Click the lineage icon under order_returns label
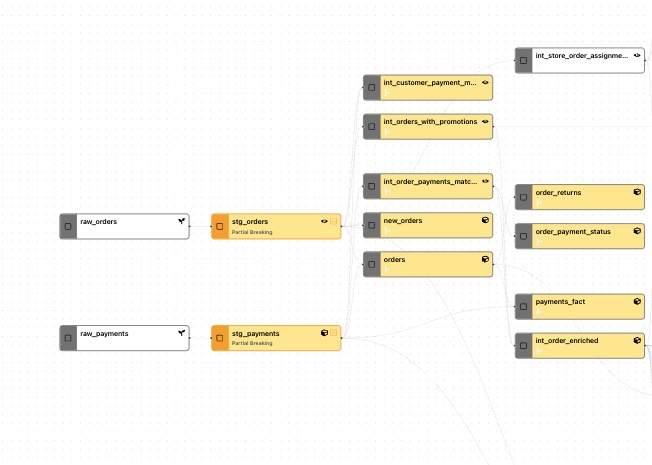652x465 pixels. [539, 203]
